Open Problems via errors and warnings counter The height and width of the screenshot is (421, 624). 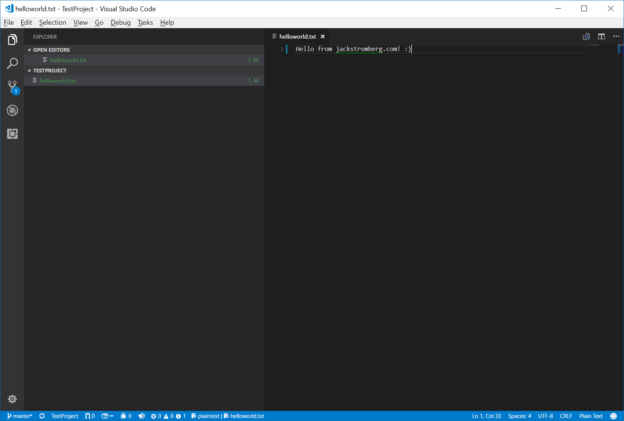pos(168,416)
